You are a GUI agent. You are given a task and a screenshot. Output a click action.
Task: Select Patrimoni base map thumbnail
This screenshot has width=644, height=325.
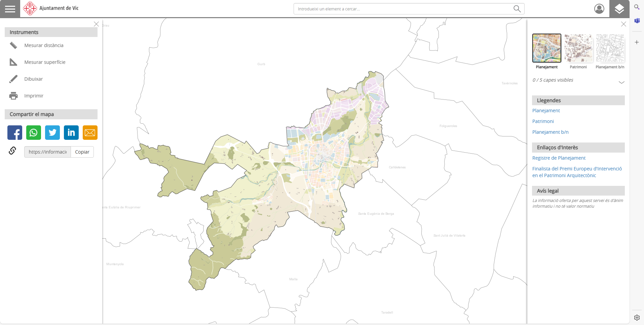(578, 48)
